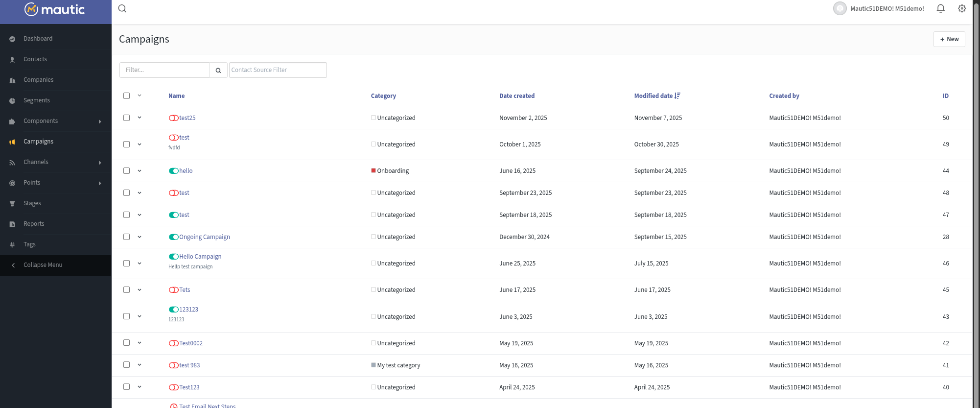Click the Contact Source Filter field
Viewport: 980px width, 408px height.
tap(278, 70)
